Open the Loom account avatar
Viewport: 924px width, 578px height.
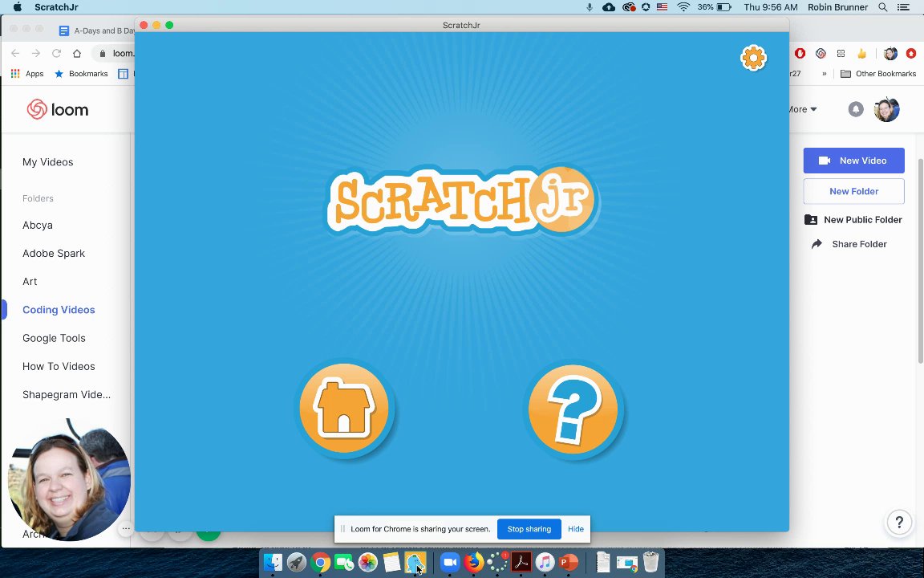[886, 110]
